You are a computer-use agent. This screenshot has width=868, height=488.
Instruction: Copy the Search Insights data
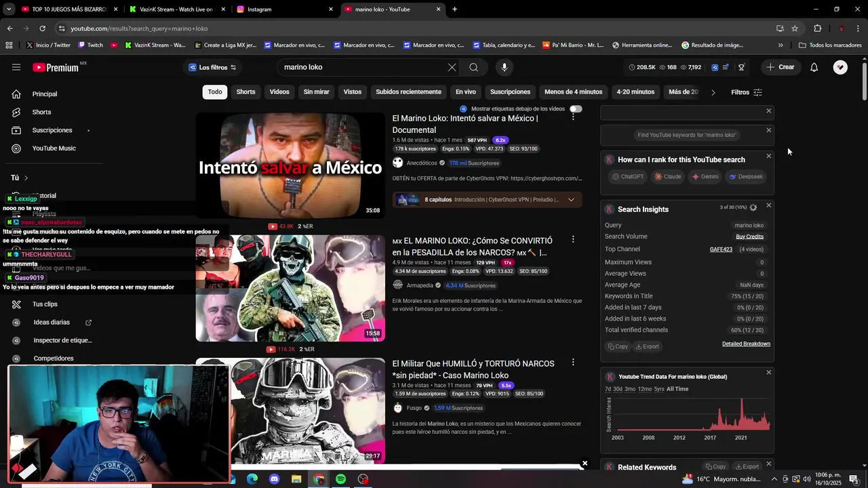(618, 346)
